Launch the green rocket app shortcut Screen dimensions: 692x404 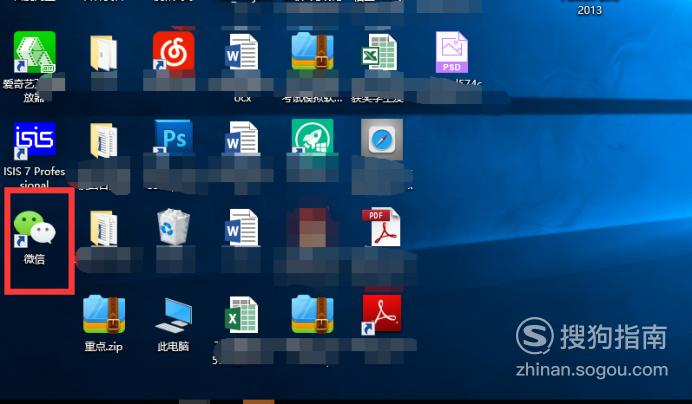click(x=312, y=137)
